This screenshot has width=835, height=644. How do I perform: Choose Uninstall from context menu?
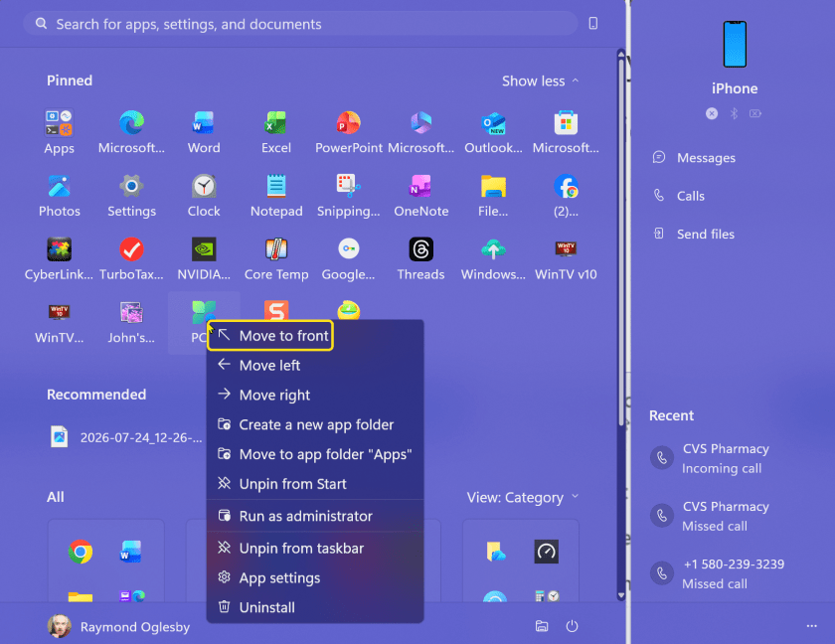point(315,607)
